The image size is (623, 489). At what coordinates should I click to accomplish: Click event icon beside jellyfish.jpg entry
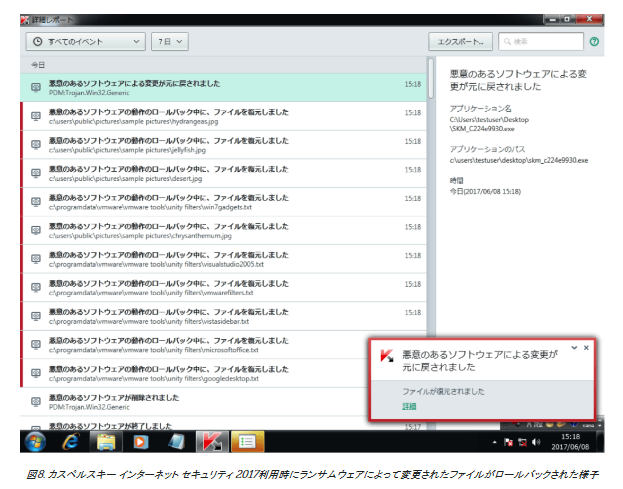click(36, 145)
